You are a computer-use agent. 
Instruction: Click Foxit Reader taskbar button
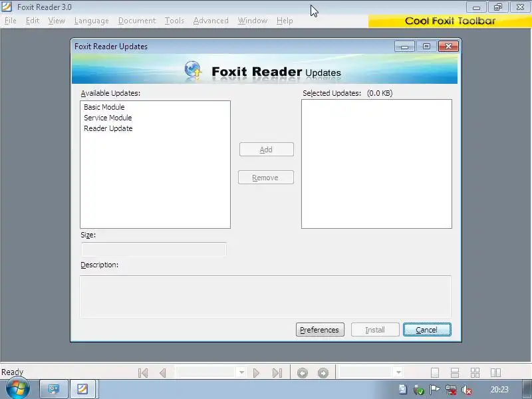click(x=82, y=389)
